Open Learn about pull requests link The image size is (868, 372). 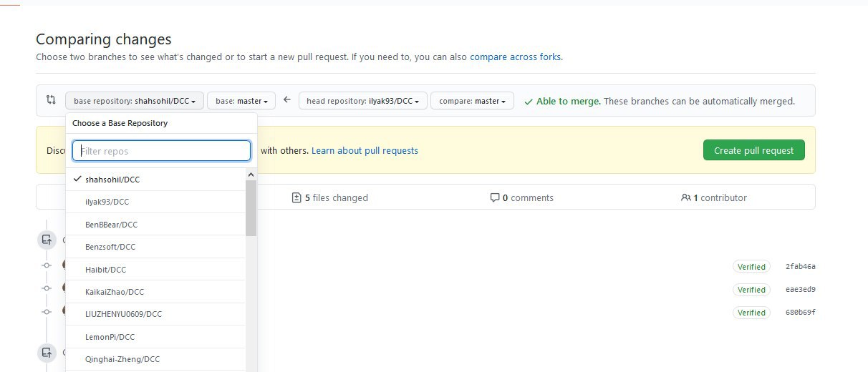tap(365, 150)
